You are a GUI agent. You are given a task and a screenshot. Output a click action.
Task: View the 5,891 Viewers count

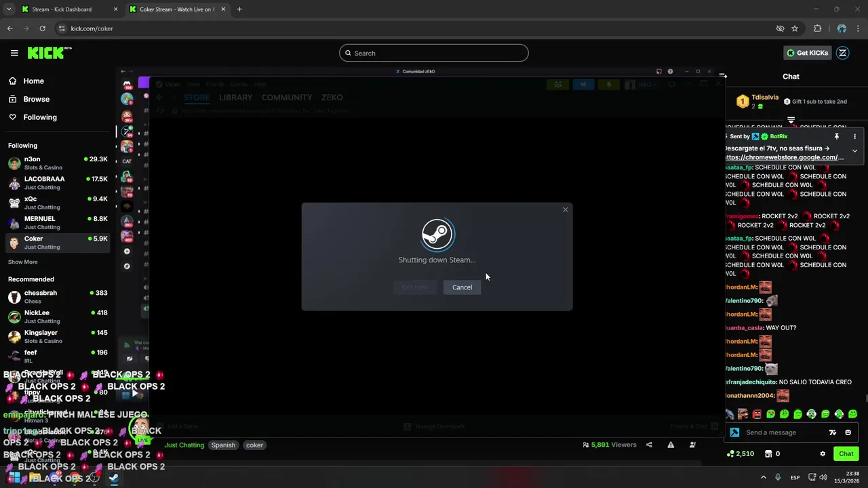pos(610,445)
